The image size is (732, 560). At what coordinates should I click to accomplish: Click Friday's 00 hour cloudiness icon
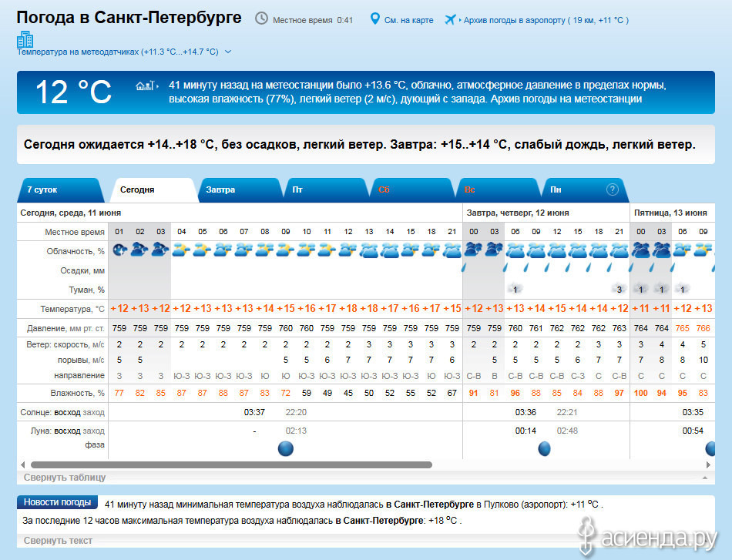[640, 250]
